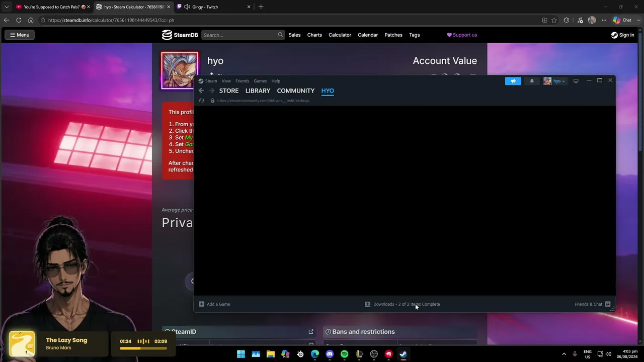Open SteamDB Charts page

(x=314, y=35)
